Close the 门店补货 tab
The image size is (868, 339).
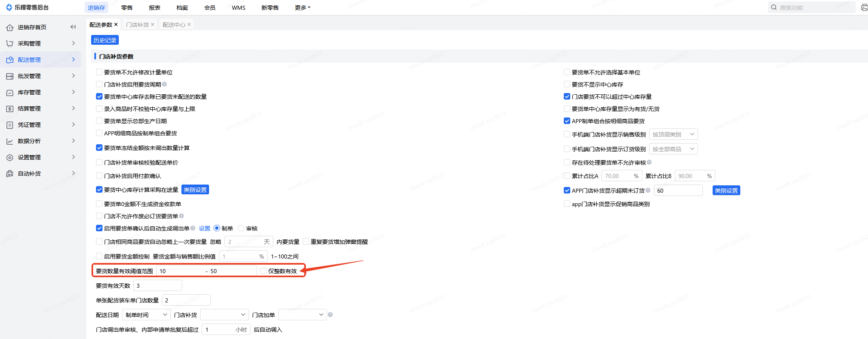153,24
